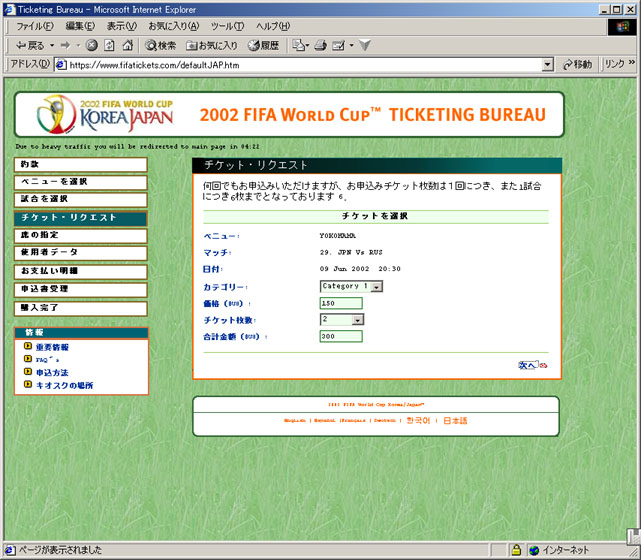Select ベニューを選択 in sidebar
Image resolution: width=641 pixels, height=560 pixels.
pos(81,182)
